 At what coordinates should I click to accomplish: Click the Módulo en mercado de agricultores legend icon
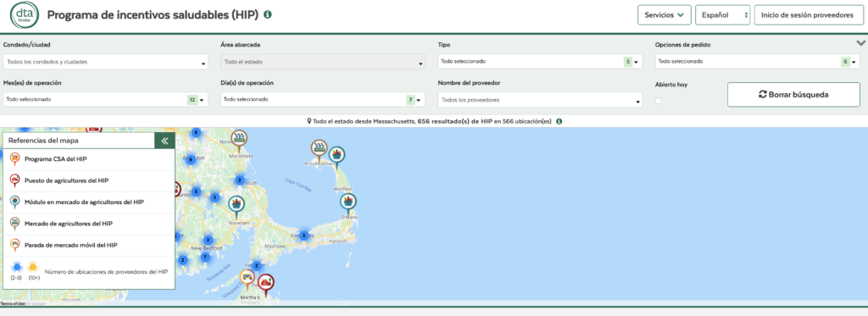(x=15, y=202)
